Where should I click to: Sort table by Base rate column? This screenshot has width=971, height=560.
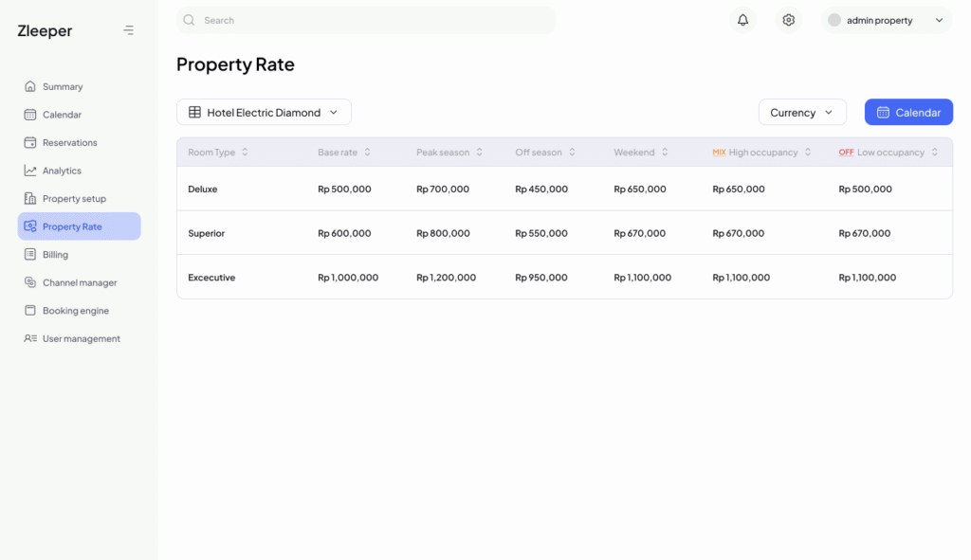point(367,153)
